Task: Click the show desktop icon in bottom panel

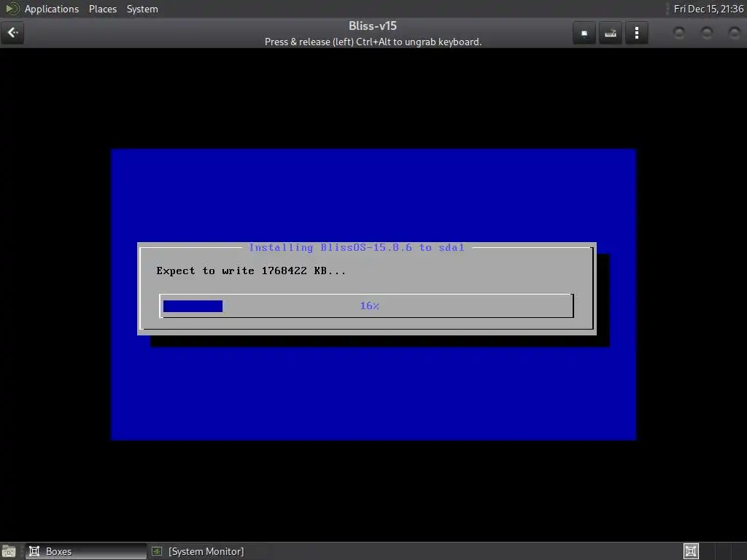Action: [9, 551]
